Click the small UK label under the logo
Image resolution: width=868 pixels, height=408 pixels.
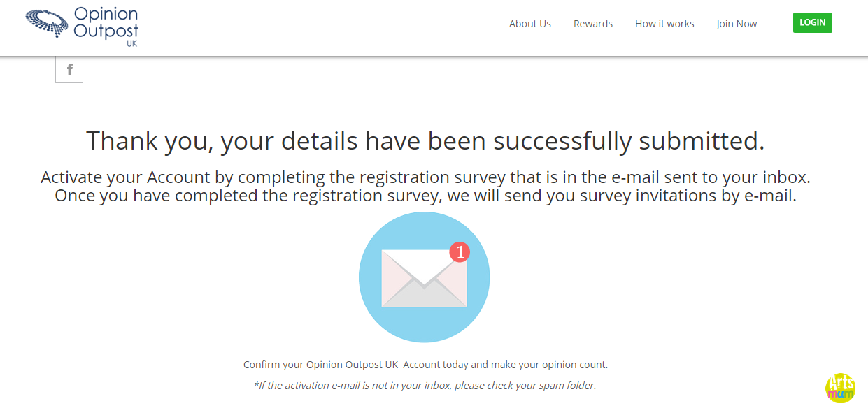click(132, 43)
